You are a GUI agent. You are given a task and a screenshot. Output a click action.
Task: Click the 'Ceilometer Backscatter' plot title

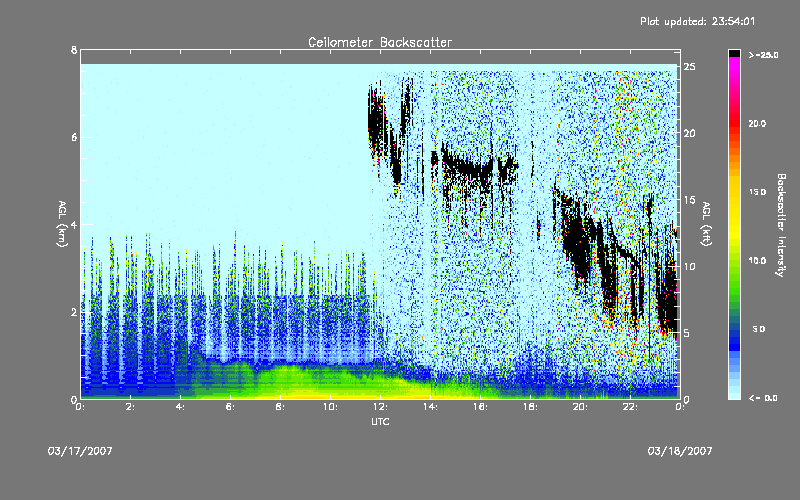click(380, 42)
